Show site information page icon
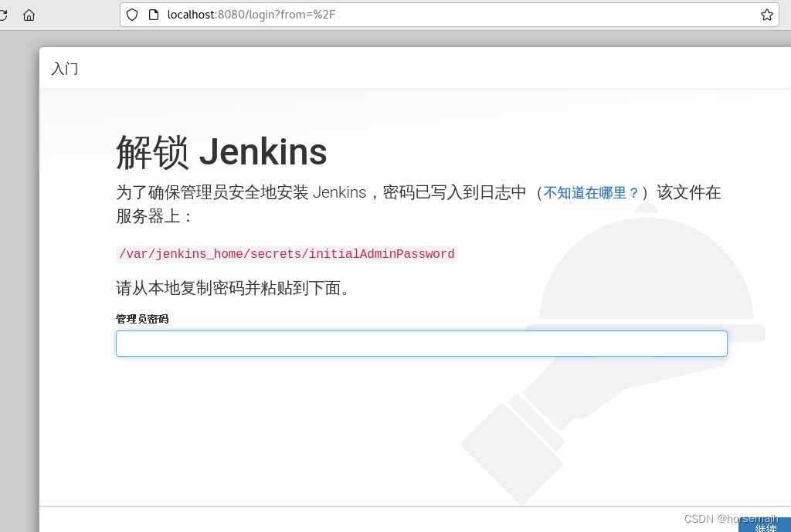This screenshot has width=791, height=532. [154, 15]
